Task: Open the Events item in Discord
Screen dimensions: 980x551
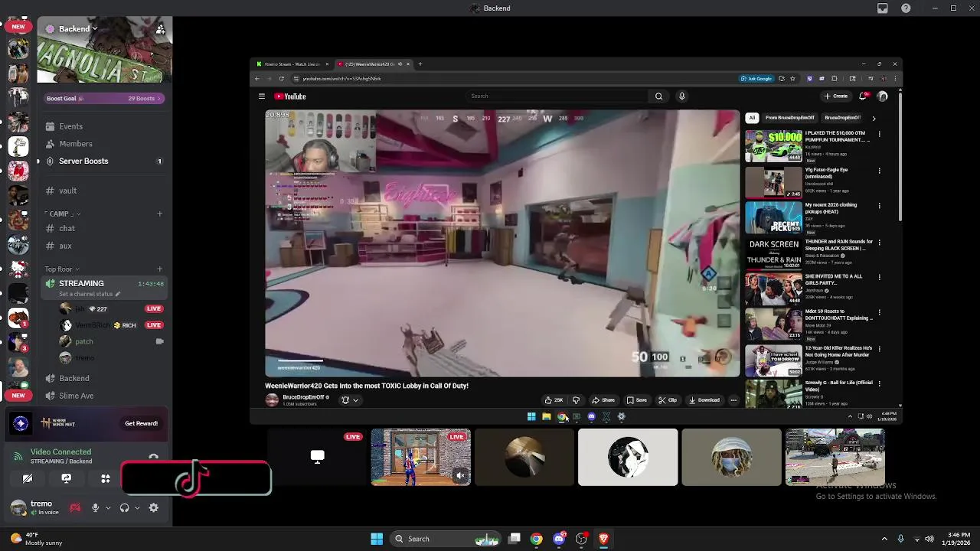Action: pyautogui.click(x=70, y=126)
